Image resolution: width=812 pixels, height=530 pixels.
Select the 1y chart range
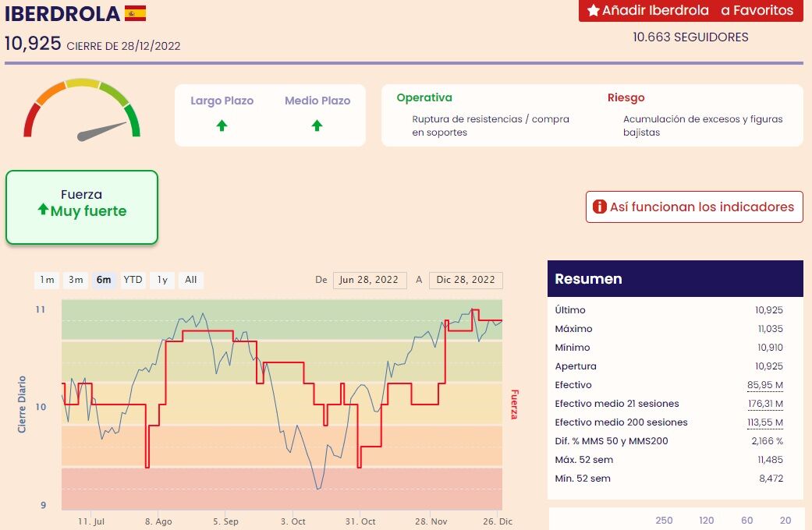(x=162, y=280)
